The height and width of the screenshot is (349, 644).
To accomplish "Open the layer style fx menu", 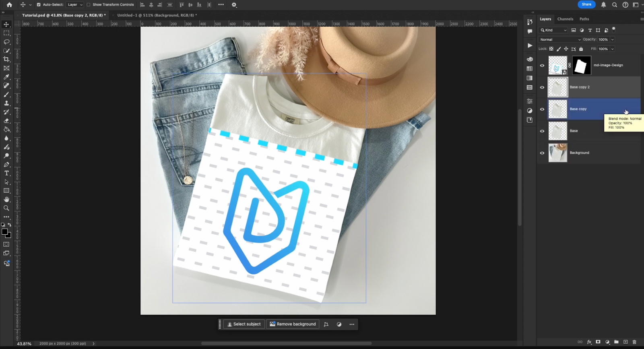I will point(589,342).
